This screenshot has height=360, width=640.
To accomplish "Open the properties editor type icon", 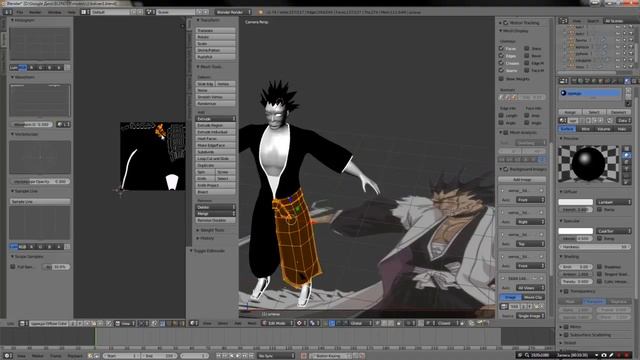I will click(x=563, y=81).
